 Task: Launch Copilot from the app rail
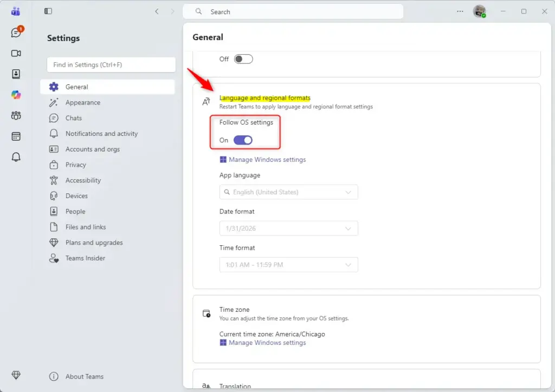coord(16,95)
